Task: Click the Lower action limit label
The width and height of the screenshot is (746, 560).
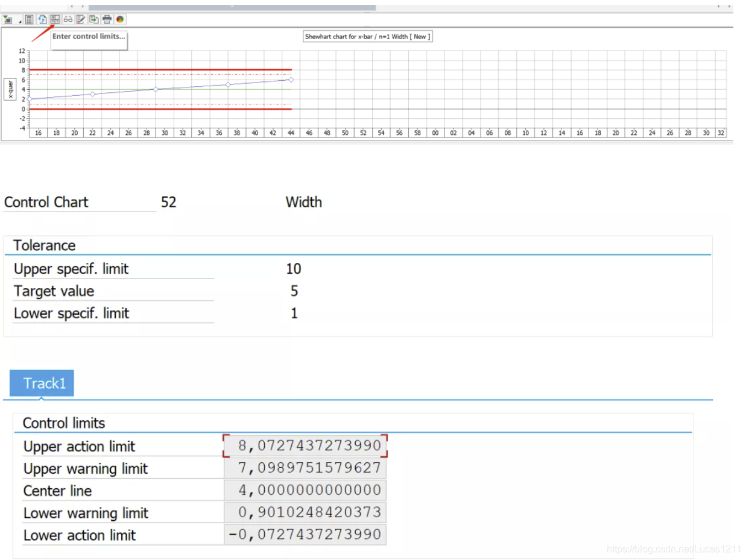Action: [x=80, y=535]
